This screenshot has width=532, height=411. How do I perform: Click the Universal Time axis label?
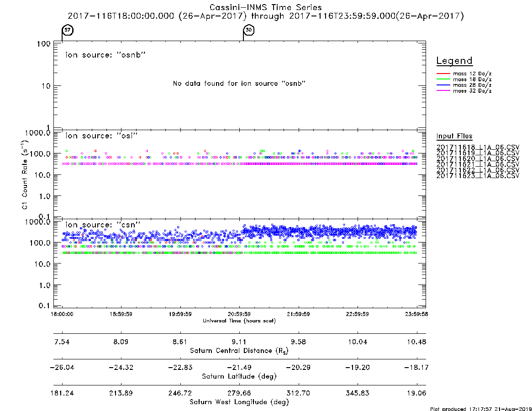point(239,321)
